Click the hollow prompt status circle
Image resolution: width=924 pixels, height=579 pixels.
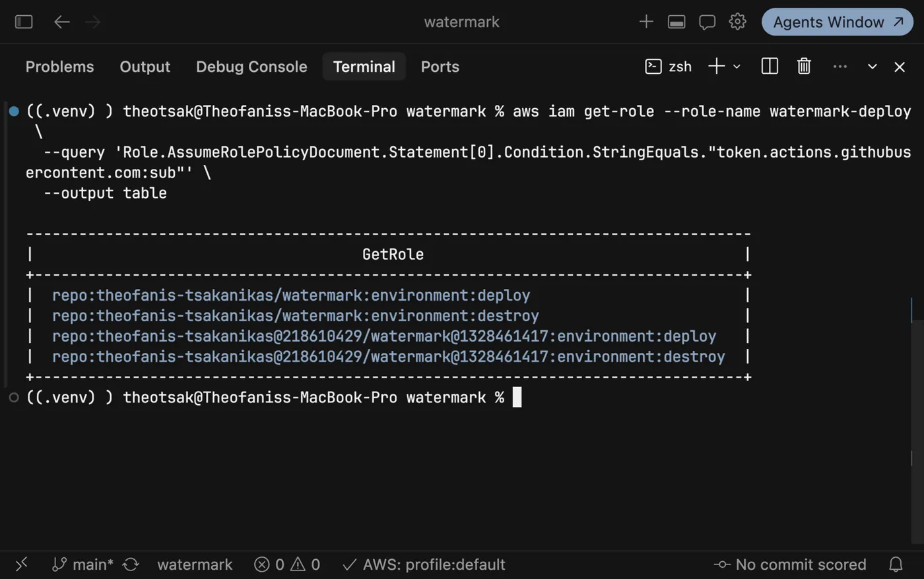click(14, 397)
